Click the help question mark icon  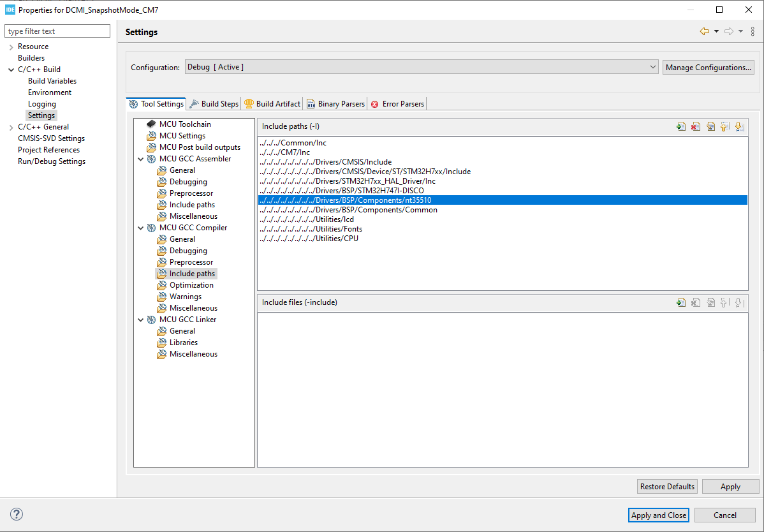[16, 514]
